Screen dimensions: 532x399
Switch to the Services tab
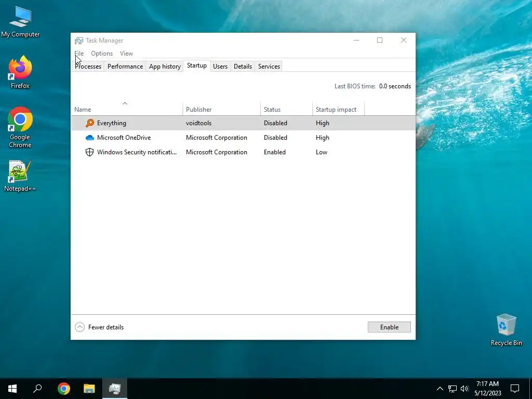(x=269, y=66)
